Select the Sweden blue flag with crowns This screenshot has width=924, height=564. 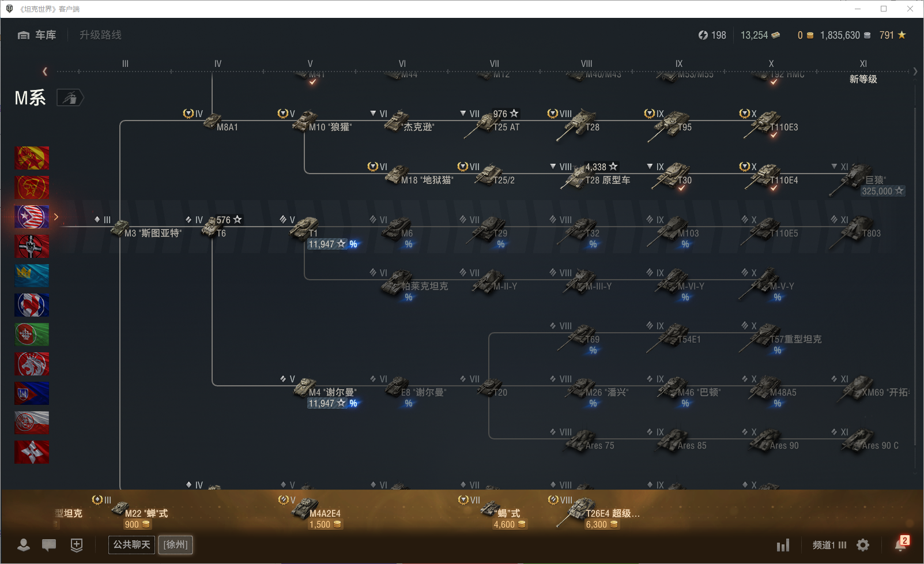(x=32, y=276)
